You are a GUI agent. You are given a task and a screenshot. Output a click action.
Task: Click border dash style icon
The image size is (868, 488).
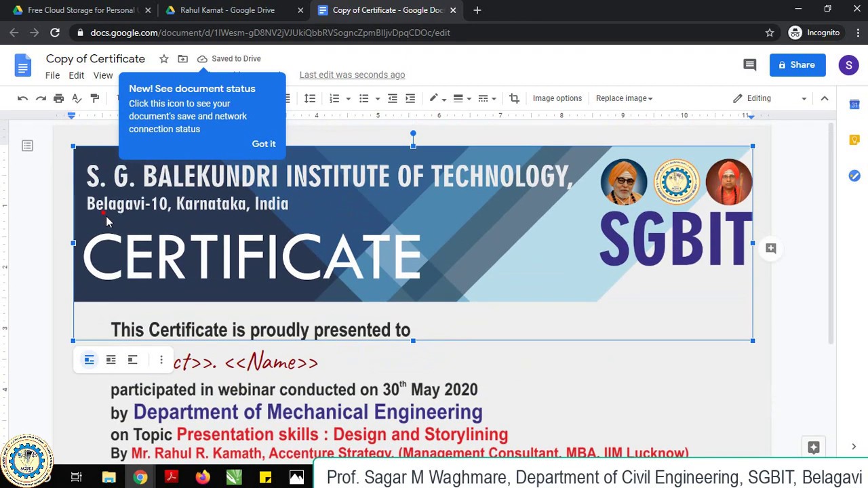483,98
